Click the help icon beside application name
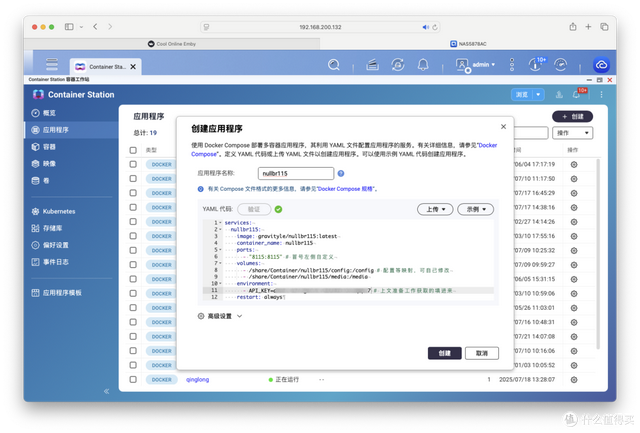640x433 pixels. tap(341, 173)
